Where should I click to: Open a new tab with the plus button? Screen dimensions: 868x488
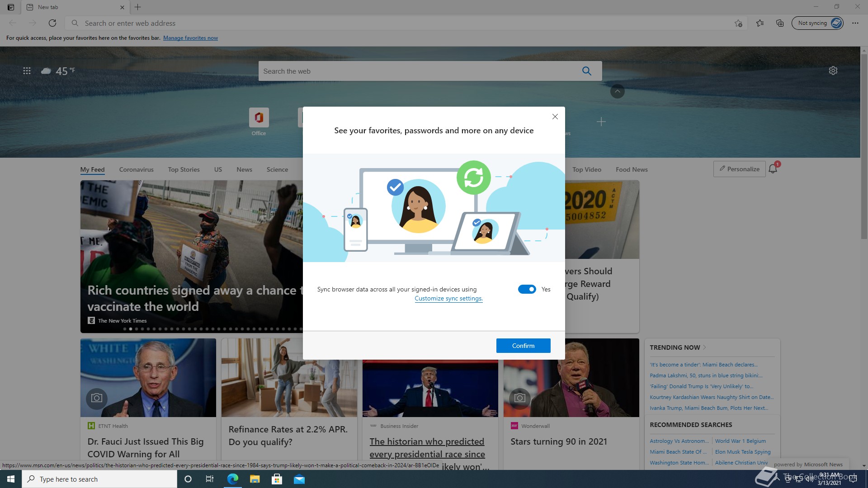[138, 7]
